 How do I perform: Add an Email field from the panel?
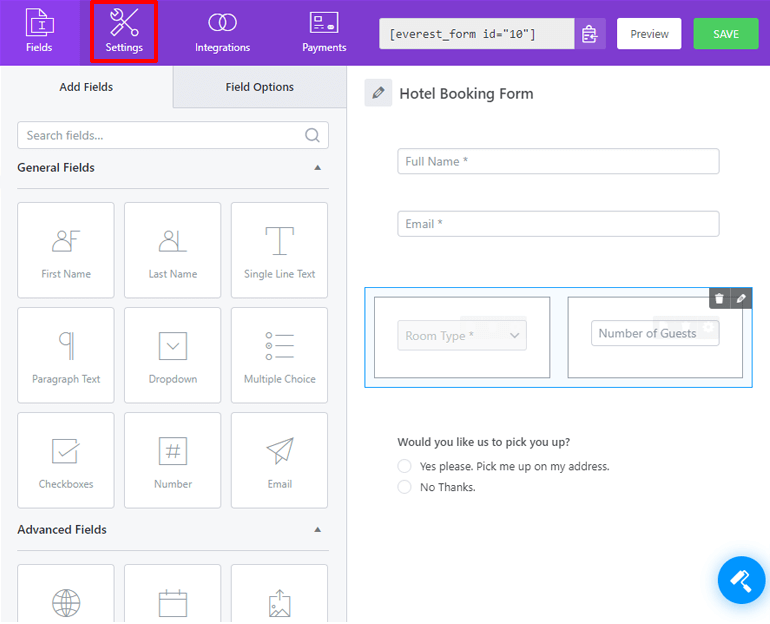point(279,461)
